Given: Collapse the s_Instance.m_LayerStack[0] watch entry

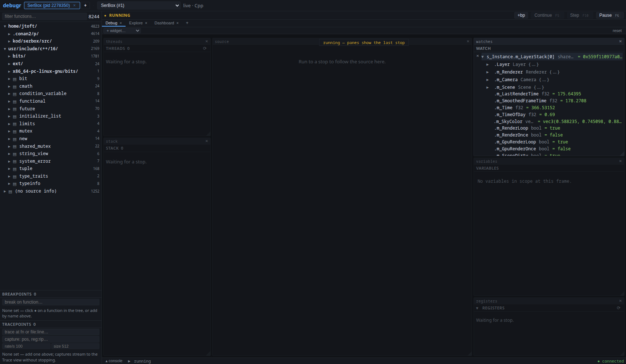Looking at the screenshot, I should tap(483, 57).
